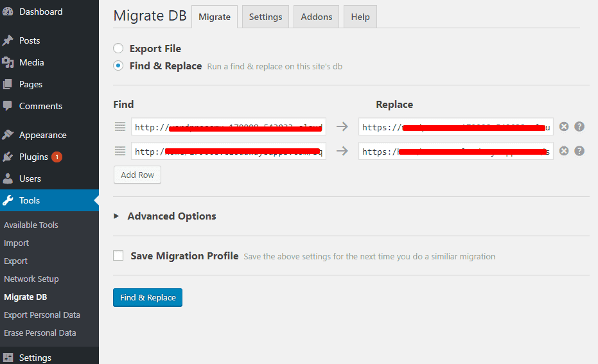Click the second Replace URL field
Screen dimensions: 598x364
456,151
